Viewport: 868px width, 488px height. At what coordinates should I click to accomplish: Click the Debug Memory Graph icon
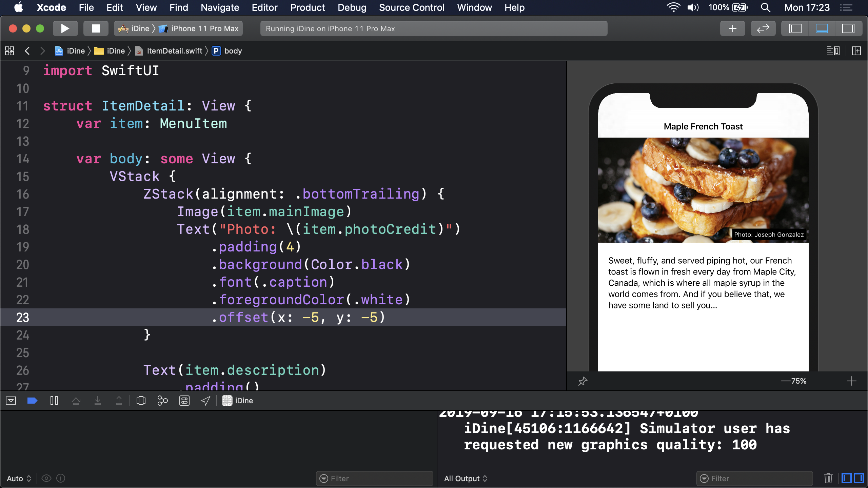coord(162,401)
